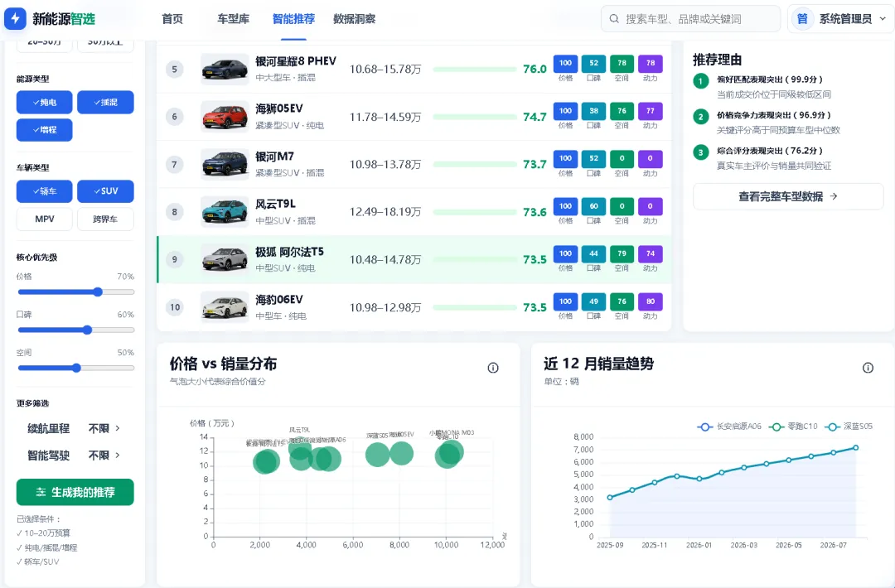Deselect the 插混 energy type chip
The height and width of the screenshot is (588, 895).
pyautogui.click(x=105, y=102)
